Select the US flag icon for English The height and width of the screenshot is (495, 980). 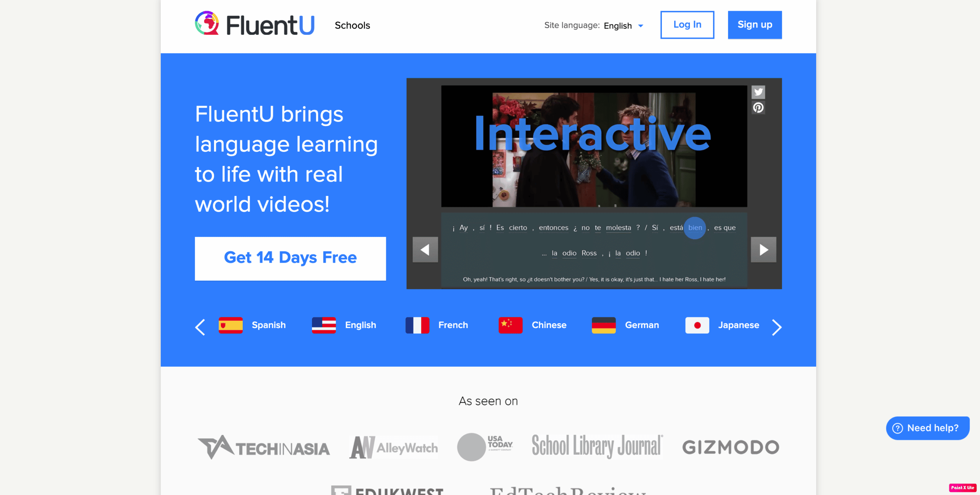pyautogui.click(x=324, y=325)
